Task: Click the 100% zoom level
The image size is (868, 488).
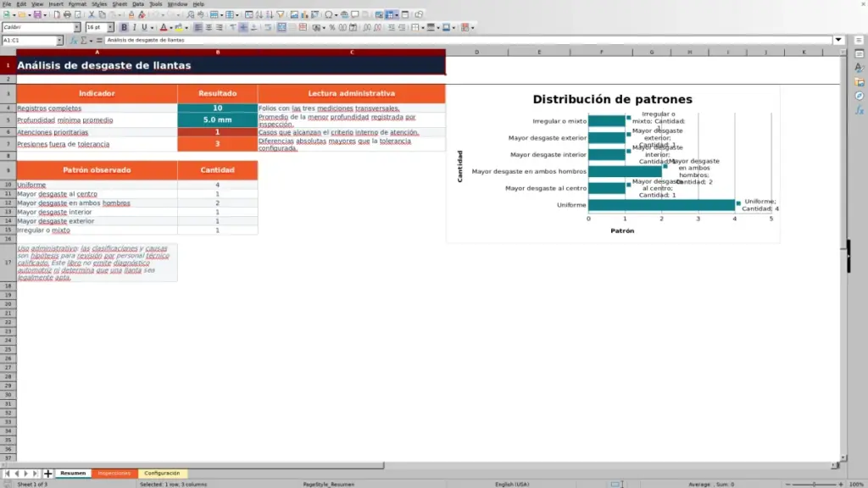Action: coord(856,484)
